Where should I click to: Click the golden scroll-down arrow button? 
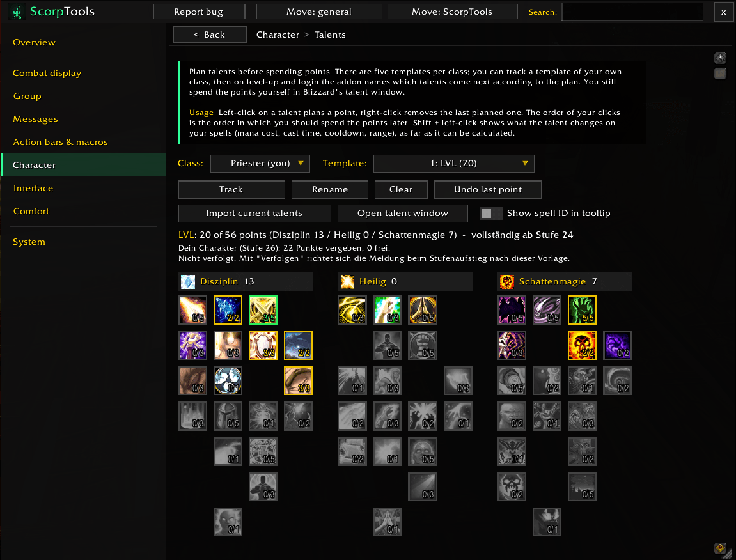pos(720,548)
